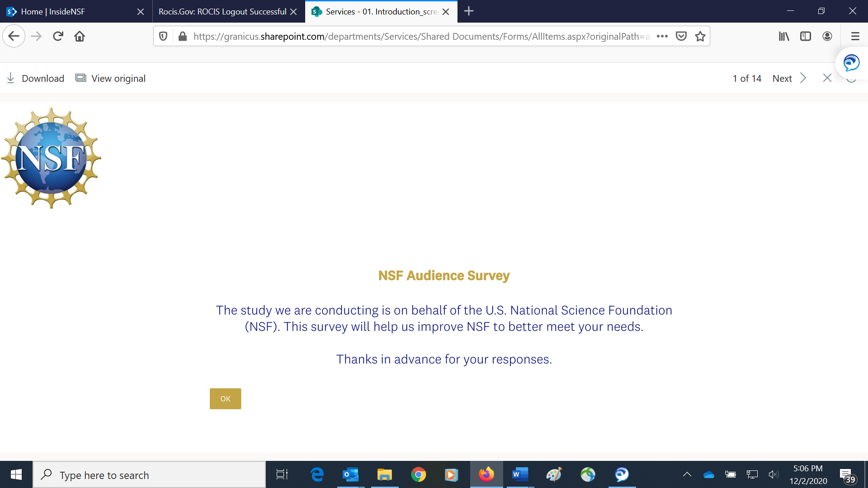The height and width of the screenshot is (488, 868).
Task: Save page to Pocket icon
Action: [681, 36]
